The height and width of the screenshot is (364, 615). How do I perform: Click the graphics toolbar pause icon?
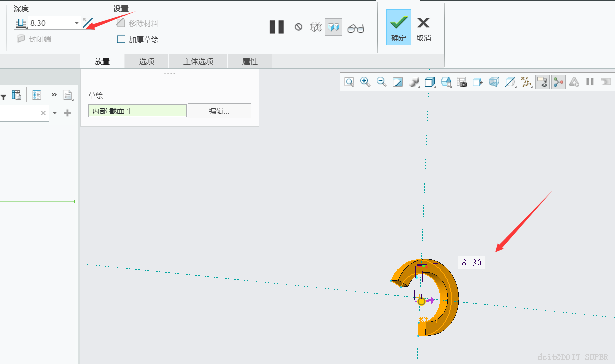(590, 82)
